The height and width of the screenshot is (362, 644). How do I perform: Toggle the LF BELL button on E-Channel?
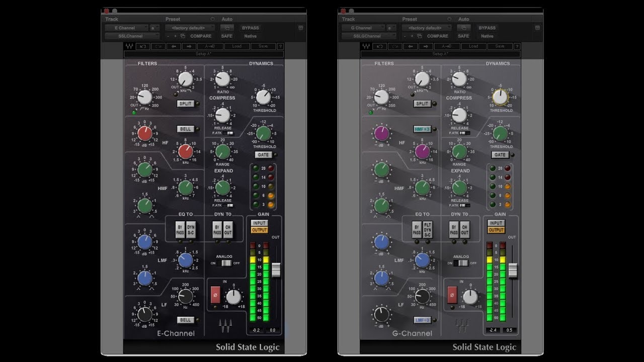coord(186,320)
